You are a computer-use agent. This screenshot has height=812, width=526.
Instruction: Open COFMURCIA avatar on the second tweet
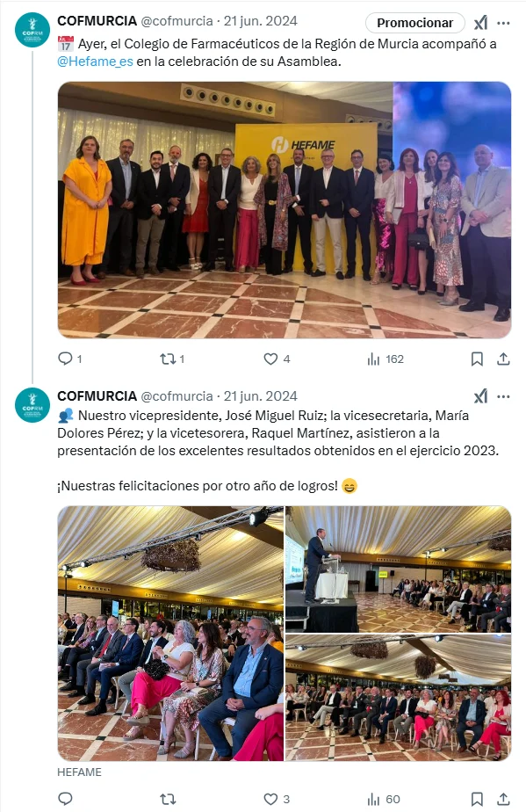tap(32, 405)
